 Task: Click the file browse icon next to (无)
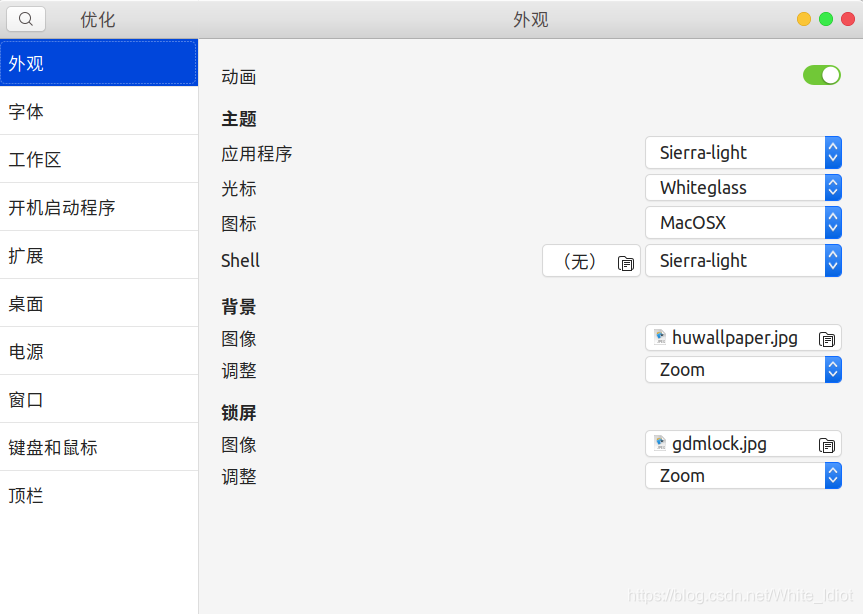point(626,264)
